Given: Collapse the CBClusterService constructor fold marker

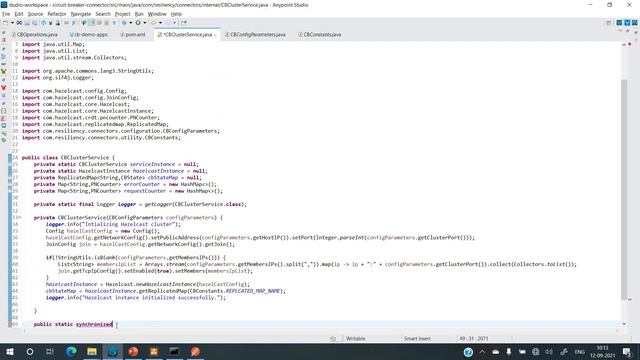Looking at the screenshot, I should (x=20, y=218).
